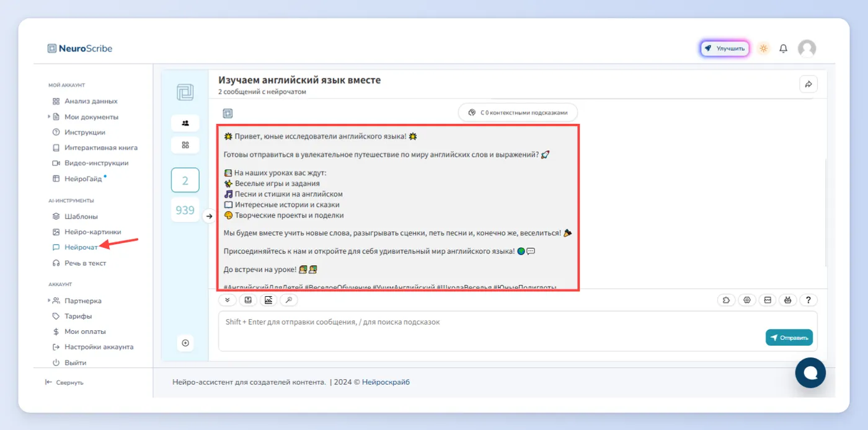Click the image icon below chat
868x430 pixels.
268,300
